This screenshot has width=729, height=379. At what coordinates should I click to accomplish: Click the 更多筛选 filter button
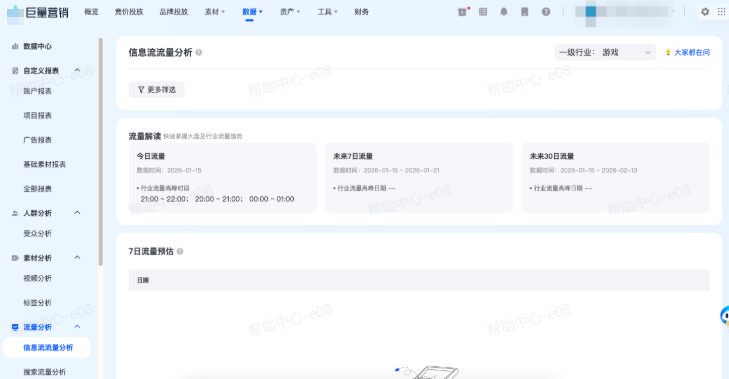(x=157, y=90)
